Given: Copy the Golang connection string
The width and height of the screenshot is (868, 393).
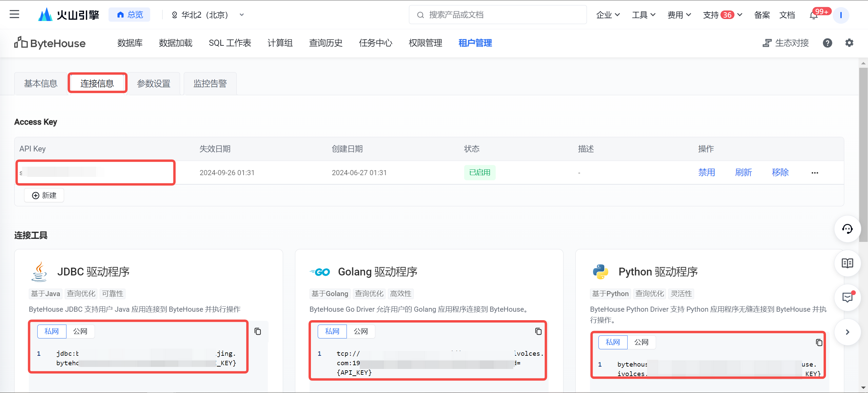Looking at the screenshot, I should pyautogui.click(x=538, y=331).
